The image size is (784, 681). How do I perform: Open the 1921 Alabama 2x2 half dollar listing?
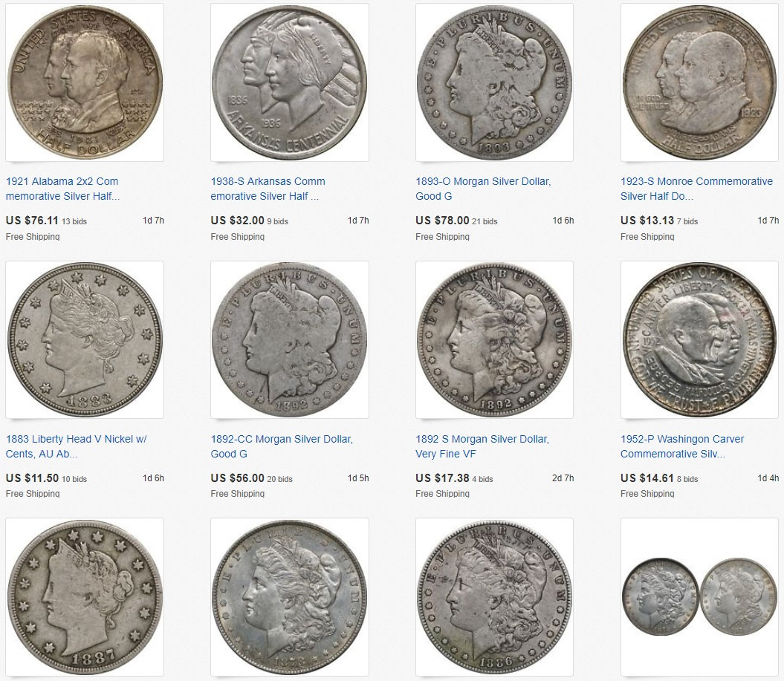(x=62, y=189)
